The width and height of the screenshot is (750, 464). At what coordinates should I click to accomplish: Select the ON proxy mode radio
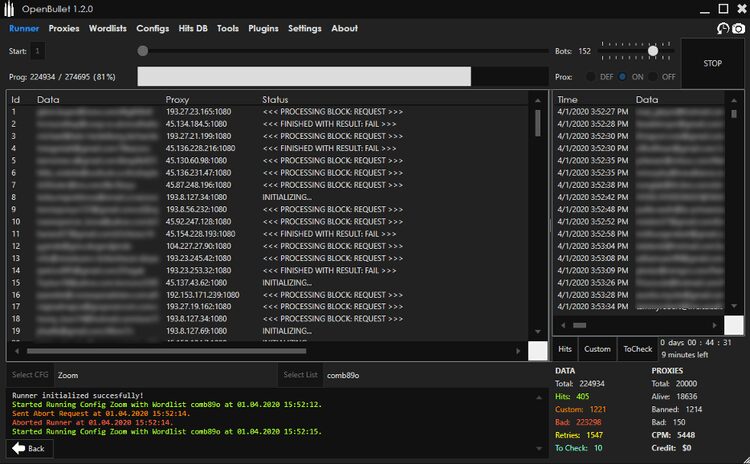[623, 76]
